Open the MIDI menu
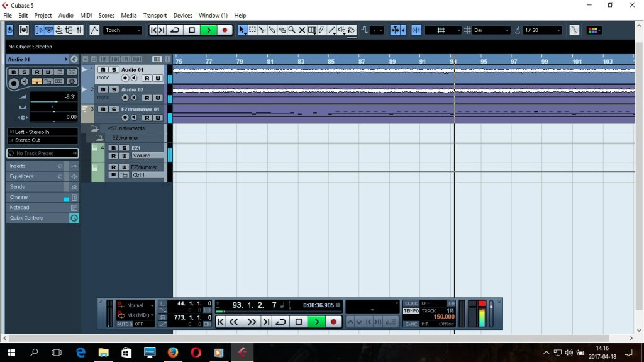This screenshot has height=362, width=644. (86, 15)
